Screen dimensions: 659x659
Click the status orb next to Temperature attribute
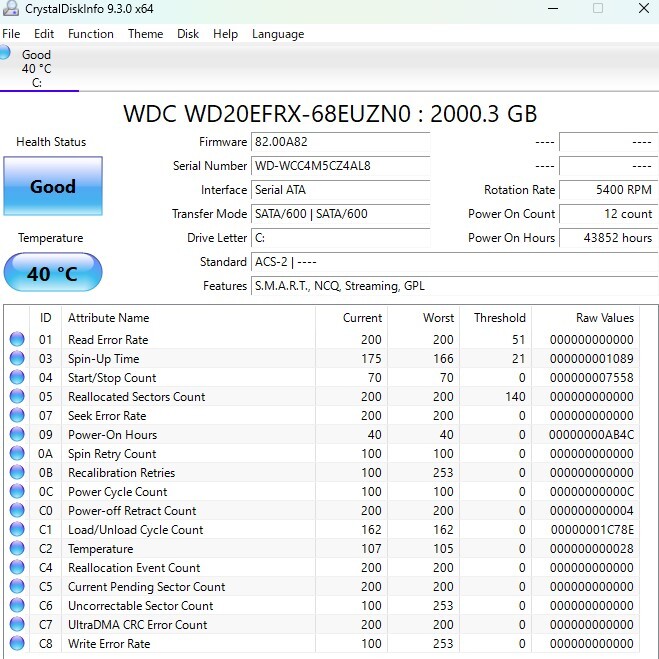(17, 549)
